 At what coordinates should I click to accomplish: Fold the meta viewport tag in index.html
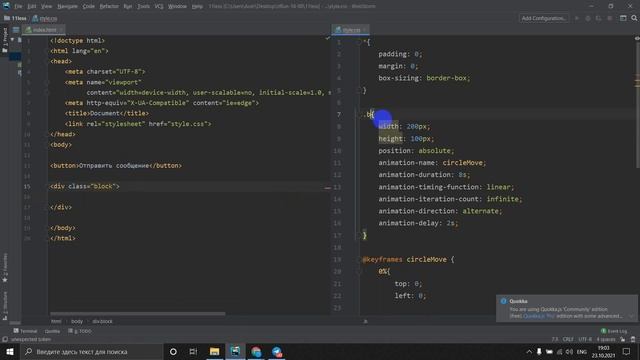coord(47,82)
